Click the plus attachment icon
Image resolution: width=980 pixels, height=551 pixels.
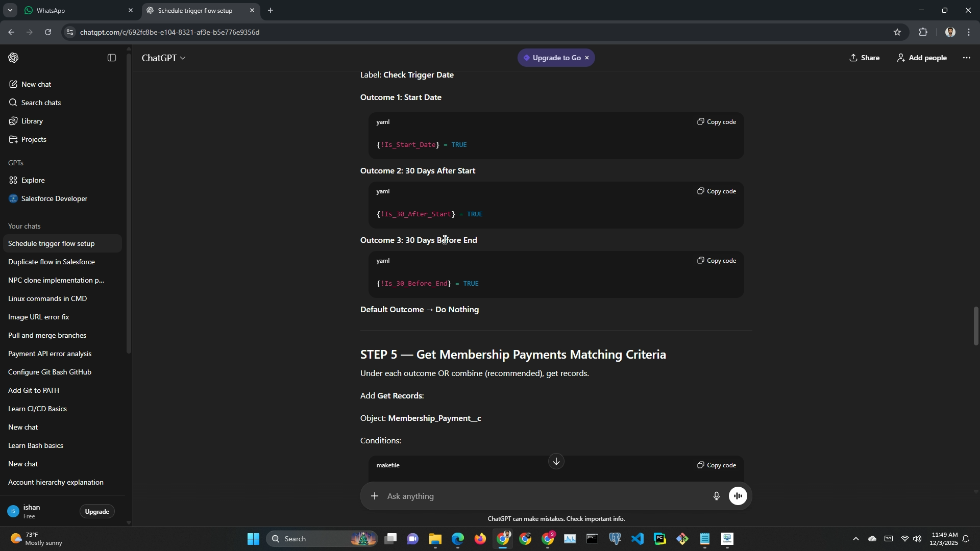pyautogui.click(x=375, y=496)
